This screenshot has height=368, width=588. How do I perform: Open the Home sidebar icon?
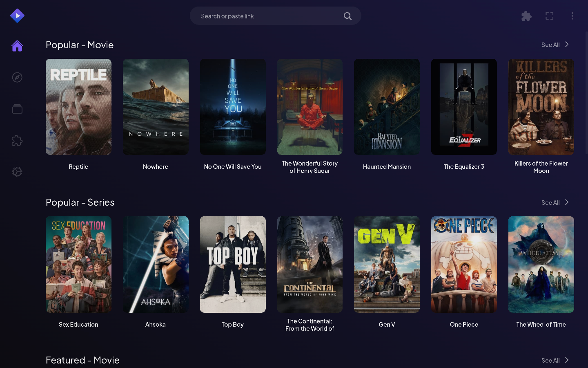pyautogui.click(x=17, y=46)
